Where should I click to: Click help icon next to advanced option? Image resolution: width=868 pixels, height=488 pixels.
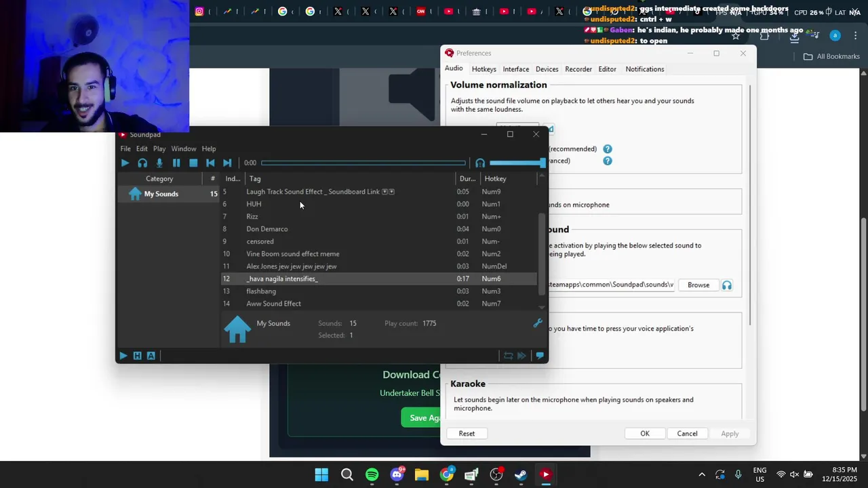[608, 161]
